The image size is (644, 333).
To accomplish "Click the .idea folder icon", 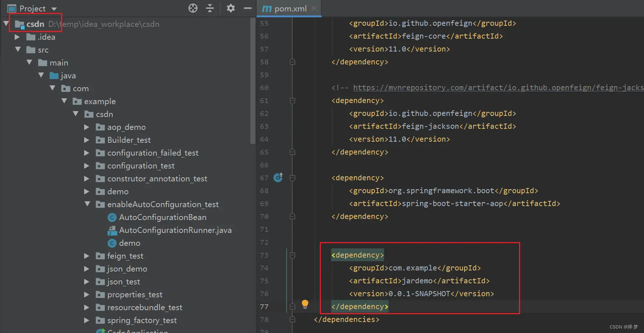I will (31, 37).
